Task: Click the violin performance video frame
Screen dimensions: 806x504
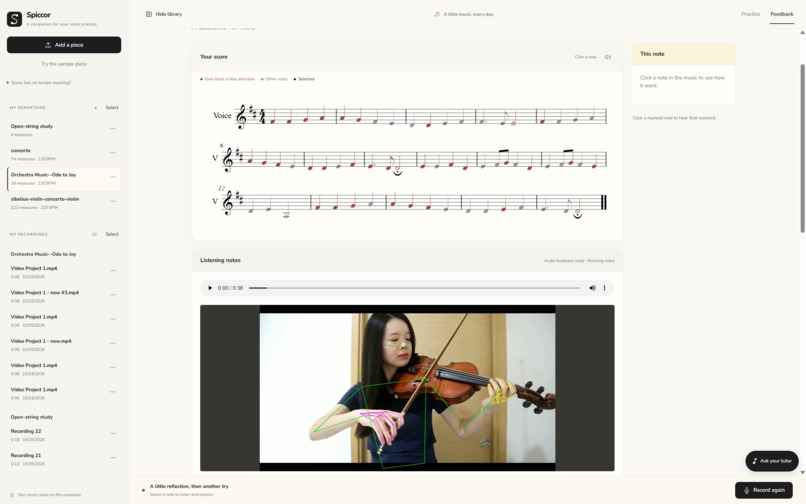Action: [407, 388]
